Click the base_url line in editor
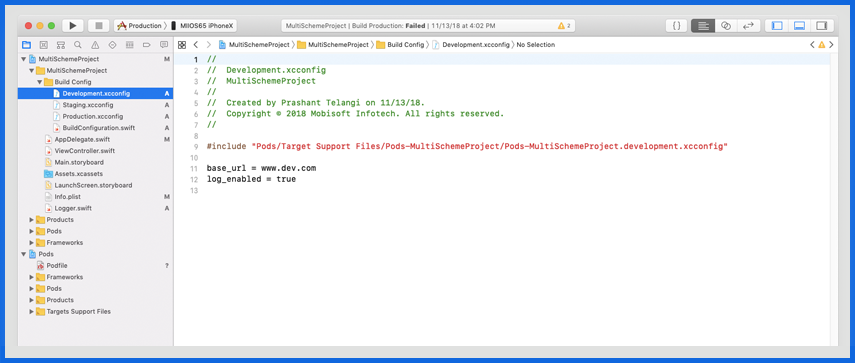The image size is (855, 363). pyautogui.click(x=261, y=168)
